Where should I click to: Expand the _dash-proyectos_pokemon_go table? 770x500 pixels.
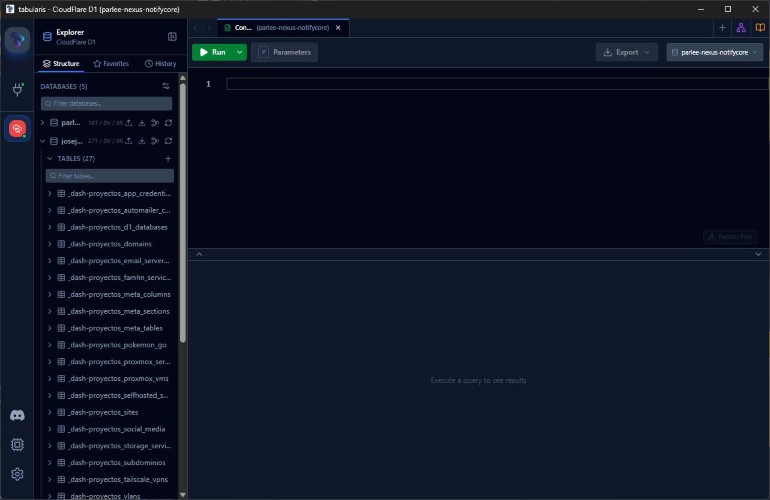[x=50, y=345]
